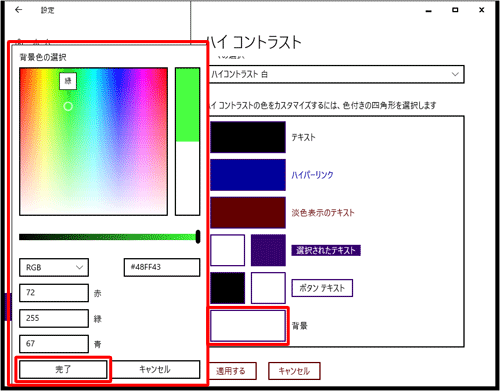
Task: Choose the ハイパーリンク blue color swatch
Action: (248, 175)
